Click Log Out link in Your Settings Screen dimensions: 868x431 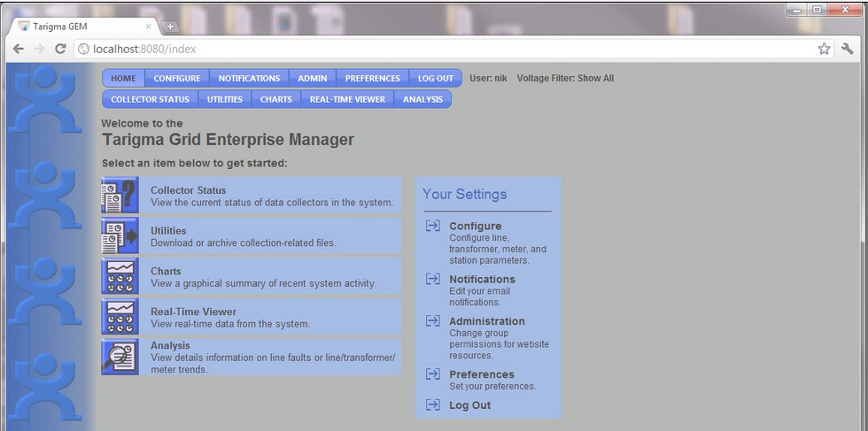tap(470, 405)
